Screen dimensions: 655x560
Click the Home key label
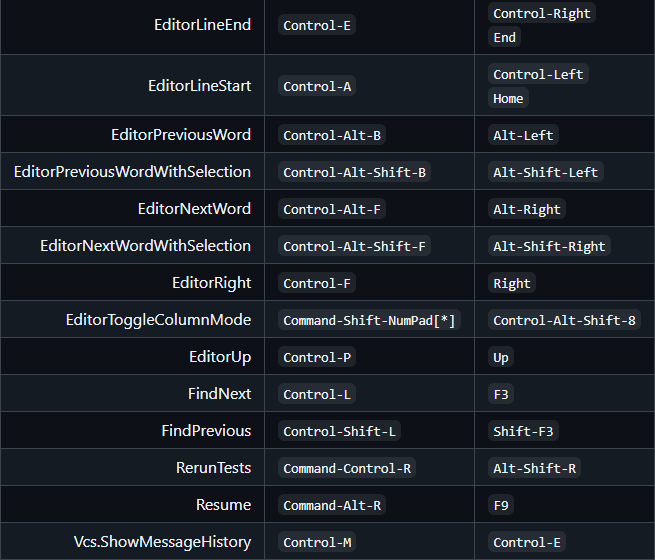click(x=508, y=98)
